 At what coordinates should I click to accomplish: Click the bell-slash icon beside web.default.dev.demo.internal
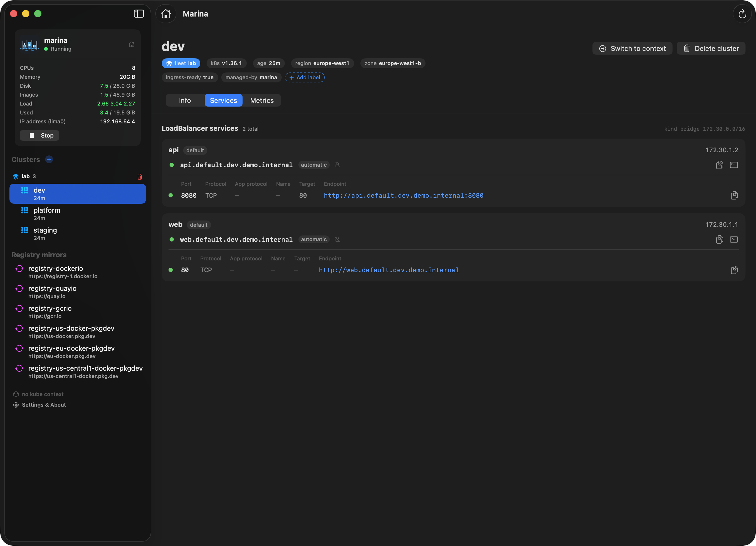[x=337, y=239]
